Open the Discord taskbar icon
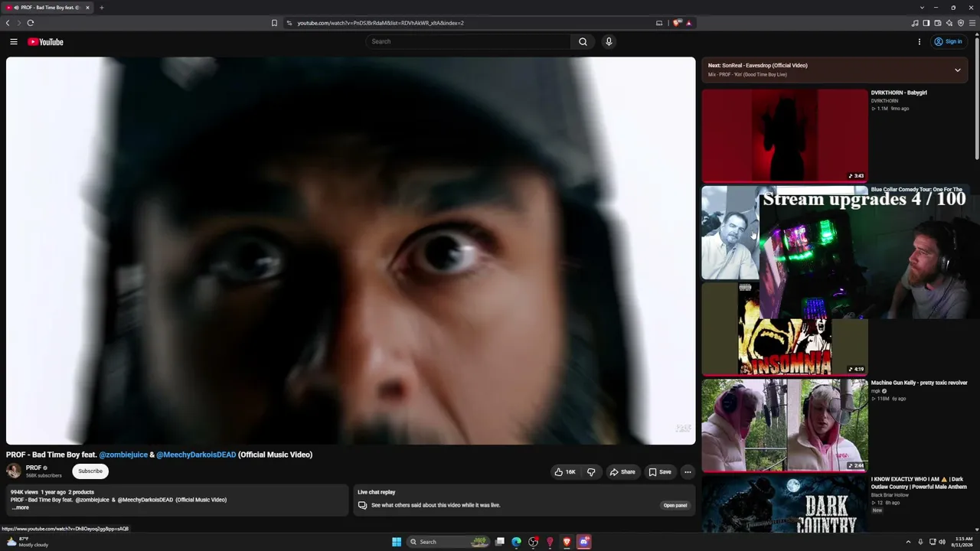 click(x=584, y=542)
